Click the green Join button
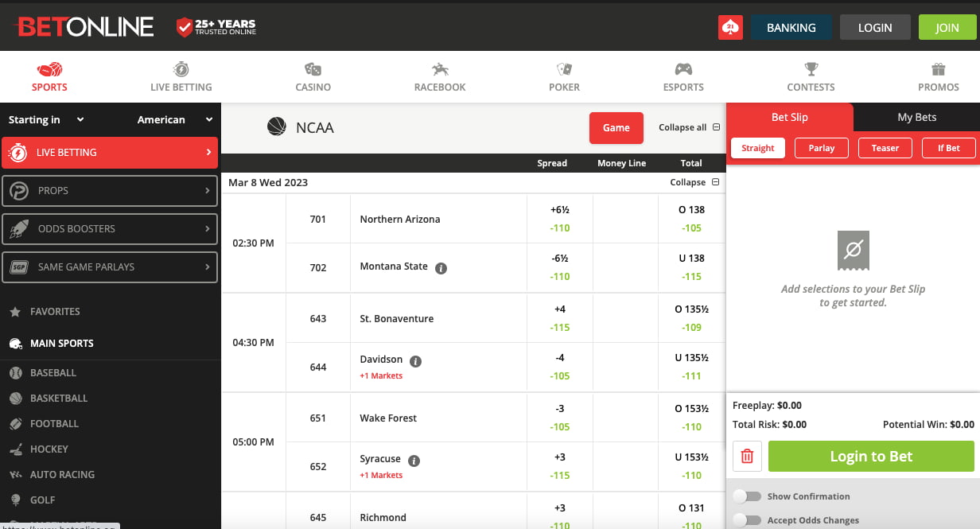 pyautogui.click(x=947, y=27)
